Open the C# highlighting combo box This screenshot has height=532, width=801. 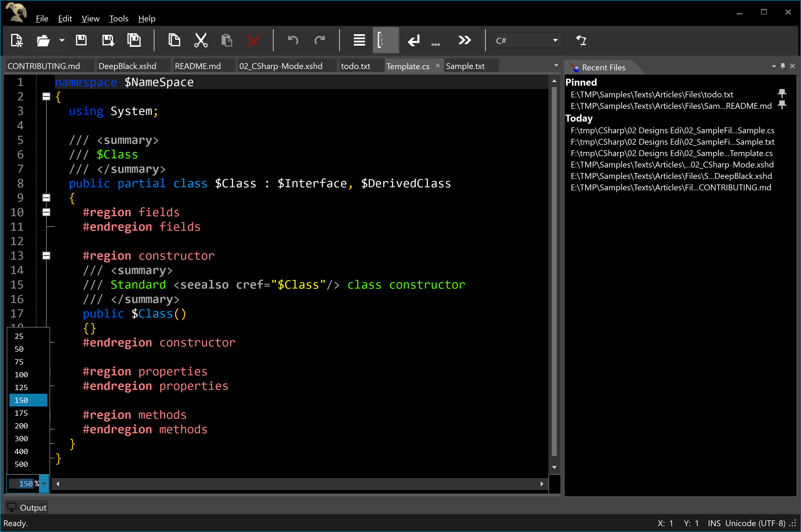528,40
